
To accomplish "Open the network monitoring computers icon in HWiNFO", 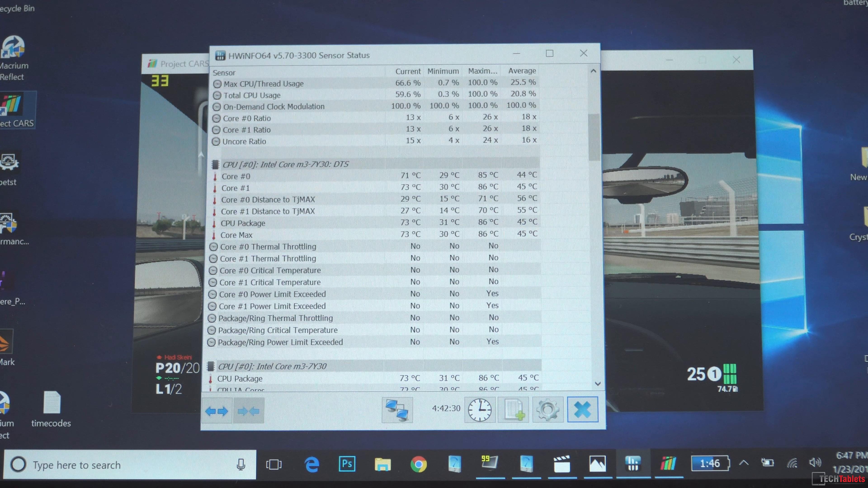I will 397,410.
